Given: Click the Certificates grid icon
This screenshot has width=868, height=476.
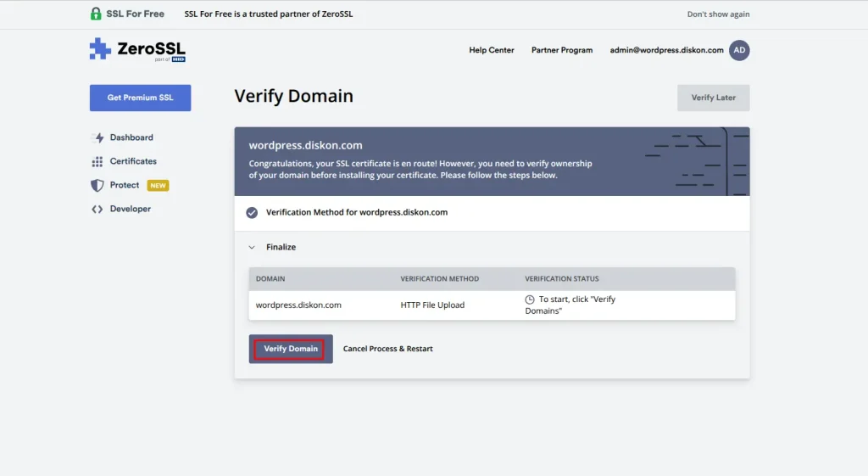Looking at the screenshot, I should [x=97, y=161].
